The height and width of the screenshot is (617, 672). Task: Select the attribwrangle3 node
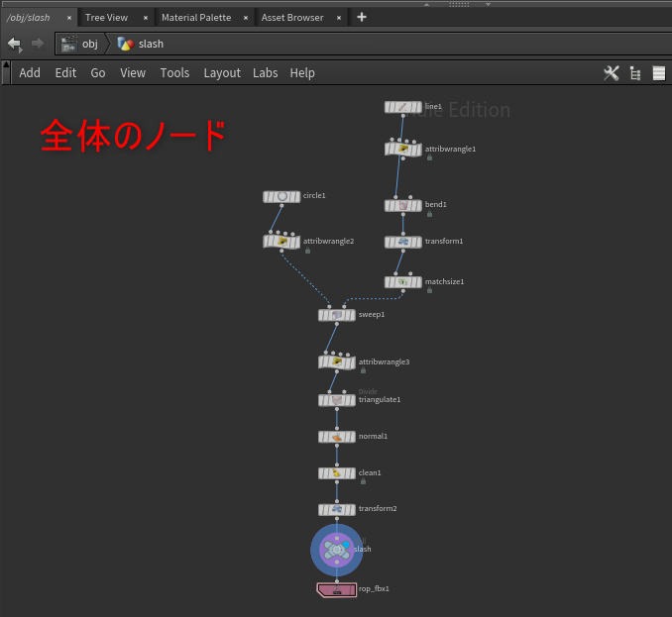[x=337, y=362]
